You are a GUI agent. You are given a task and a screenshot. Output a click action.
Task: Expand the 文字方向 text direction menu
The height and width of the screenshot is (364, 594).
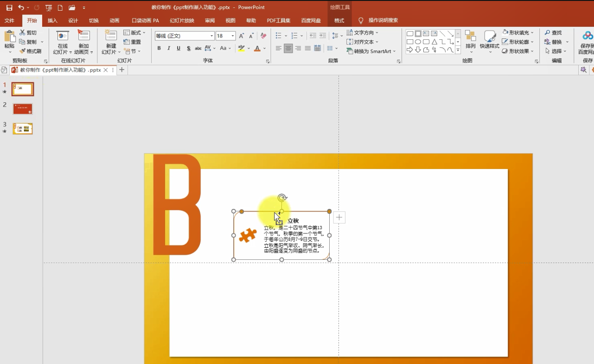click(363, 33)
